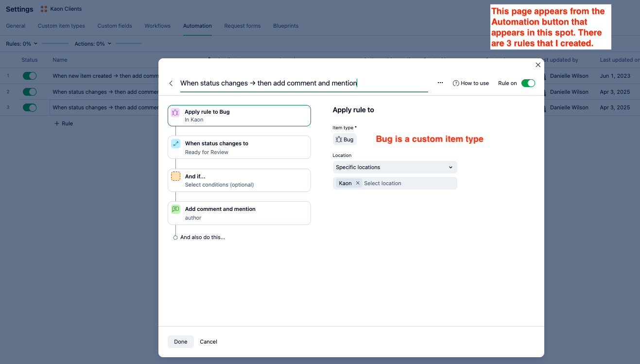
Task: Select the When status changes to step
Action: [x=239, y=147]
